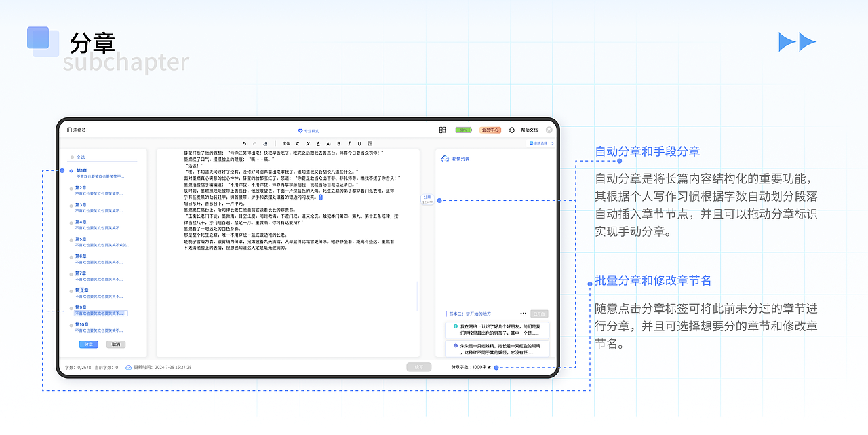Check the 全选 select-all radio
The width and height of the screenshot is (868, 435).
tap(71, 157)
